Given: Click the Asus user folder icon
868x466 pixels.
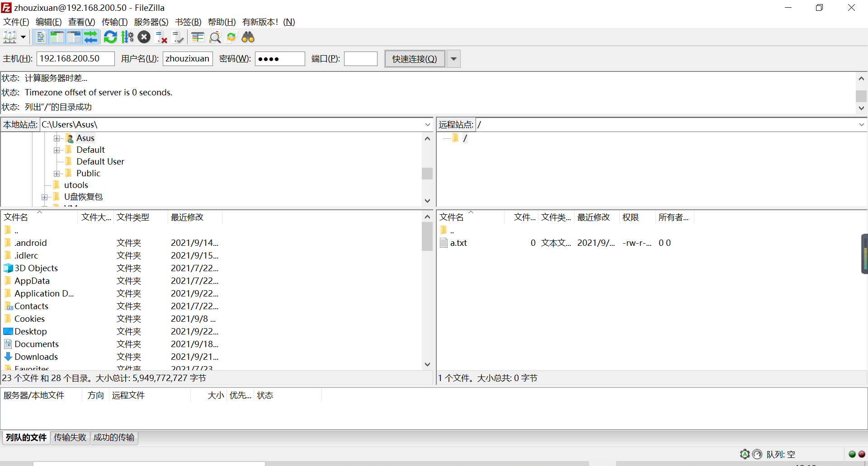Looking at the screenshot, I should 70,138.
